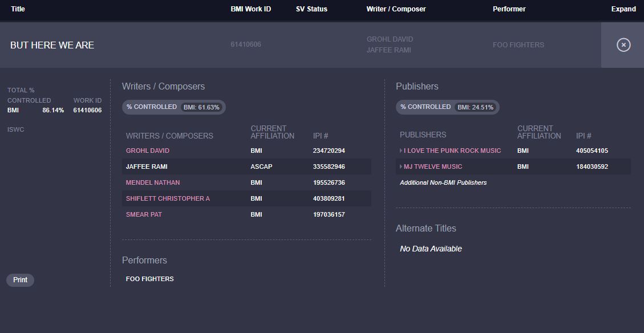The width and height of the screenshot is (644, 333).
Task: Select IPI number 234720294
Action: [x=329, y=151]
